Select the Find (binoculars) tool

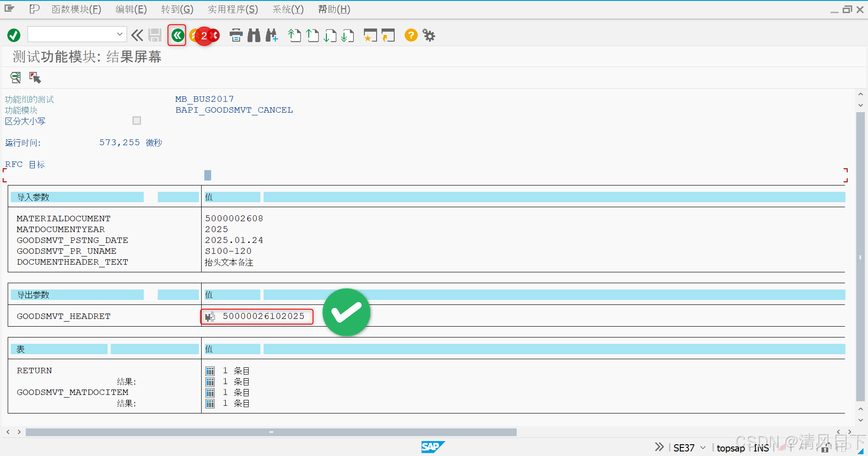[254, 35]
